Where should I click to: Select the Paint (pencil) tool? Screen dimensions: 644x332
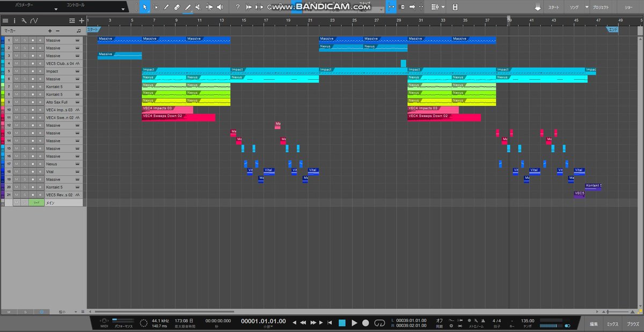[x=188, y=7]
